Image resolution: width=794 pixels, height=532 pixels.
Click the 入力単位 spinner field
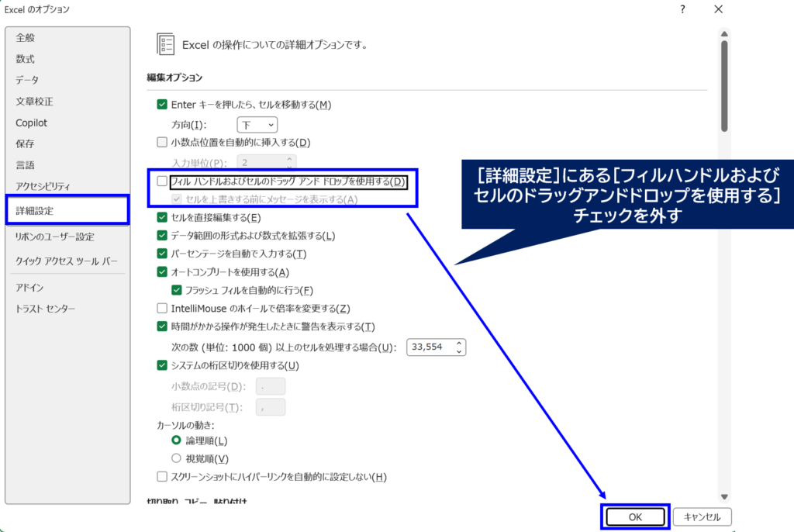click(x=267, y=162)
